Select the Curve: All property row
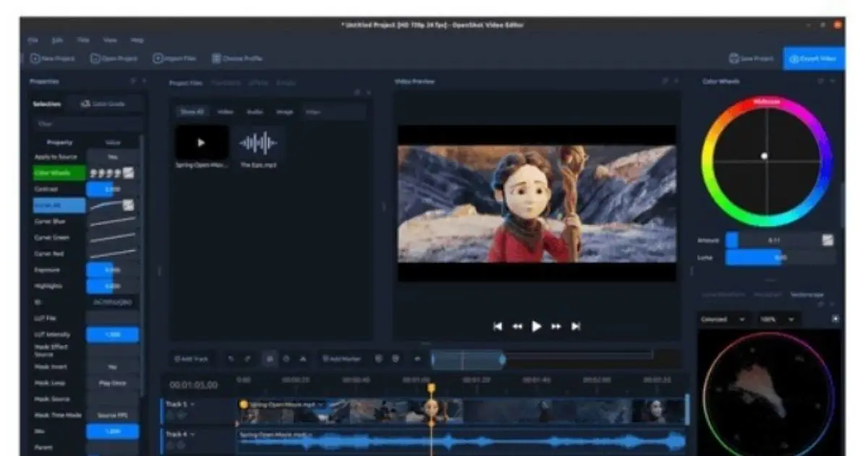The image size is (868, 456). [x=59, y=206]
